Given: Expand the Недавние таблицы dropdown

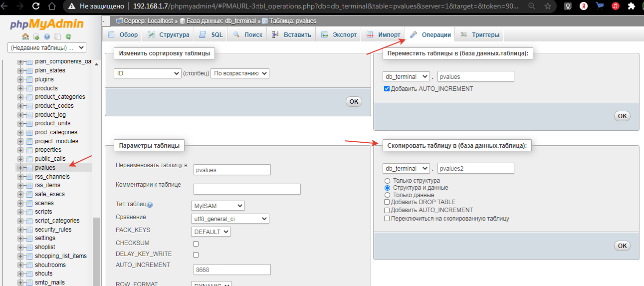Looking at the screenshot, I should click(x=47, y=48).
